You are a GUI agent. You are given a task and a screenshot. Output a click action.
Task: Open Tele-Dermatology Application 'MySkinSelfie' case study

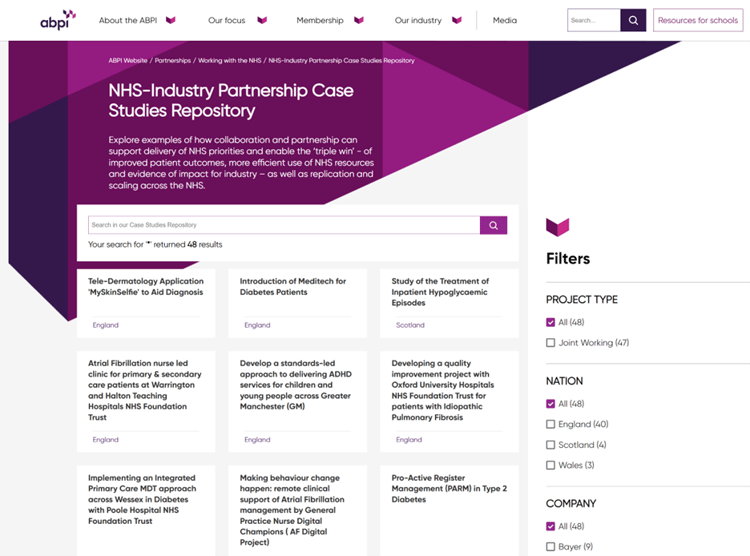145,287
